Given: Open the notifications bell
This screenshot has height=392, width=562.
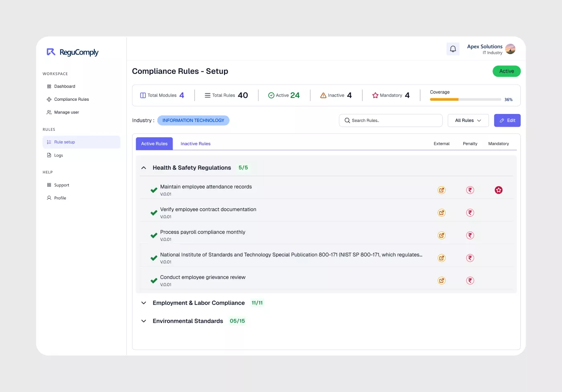Looking at the screenshot, I should (453, 49).
